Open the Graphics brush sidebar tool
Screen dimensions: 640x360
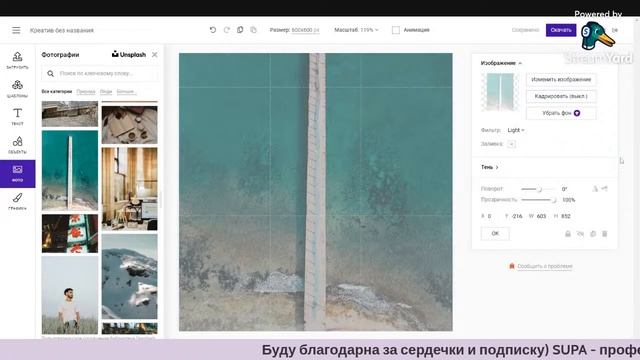(17, 201)
